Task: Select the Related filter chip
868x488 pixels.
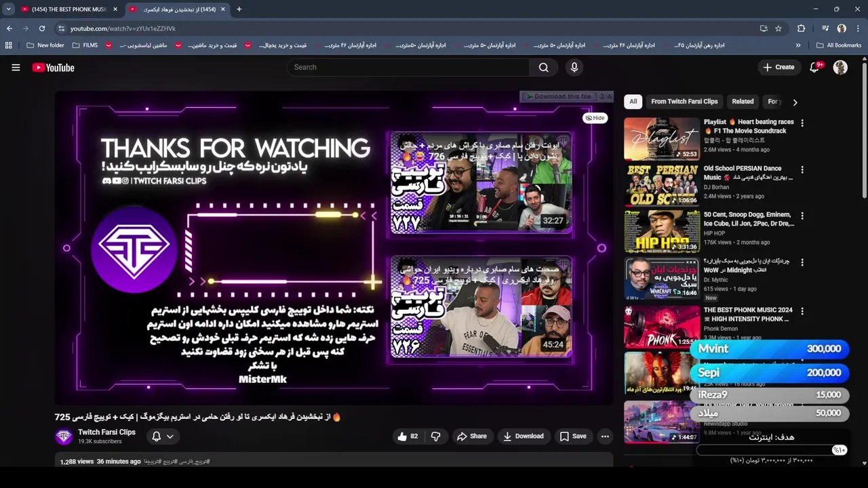Action: pos(743,102)
